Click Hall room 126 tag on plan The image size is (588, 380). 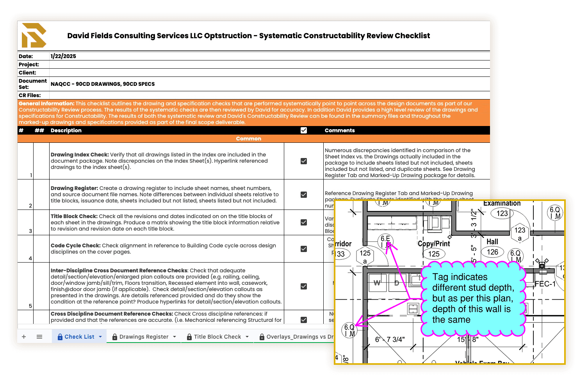[492, 252]
